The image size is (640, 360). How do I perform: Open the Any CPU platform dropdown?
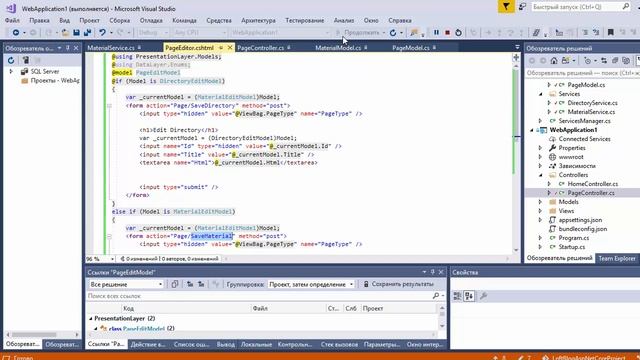[199, 32]
